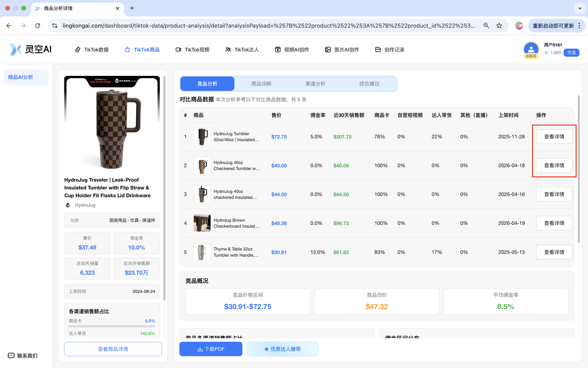Click 查看详情 for HydroJug 40oz Checkered Tumbler row
588x368 pixels.
click(x=554, y=166)
